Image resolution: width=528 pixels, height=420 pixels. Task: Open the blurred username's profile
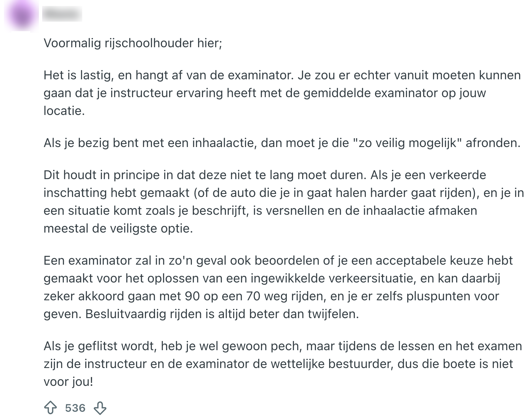(62, 14)
